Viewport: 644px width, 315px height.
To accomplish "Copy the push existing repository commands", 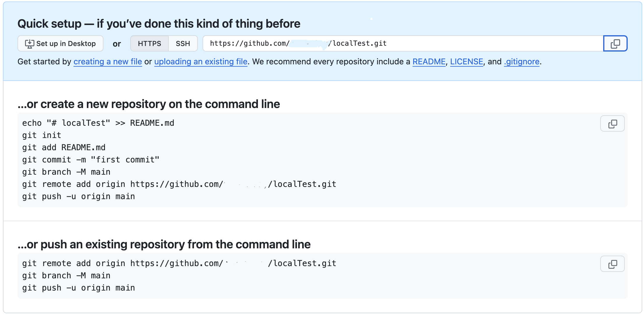I will [x=612, y=264].
